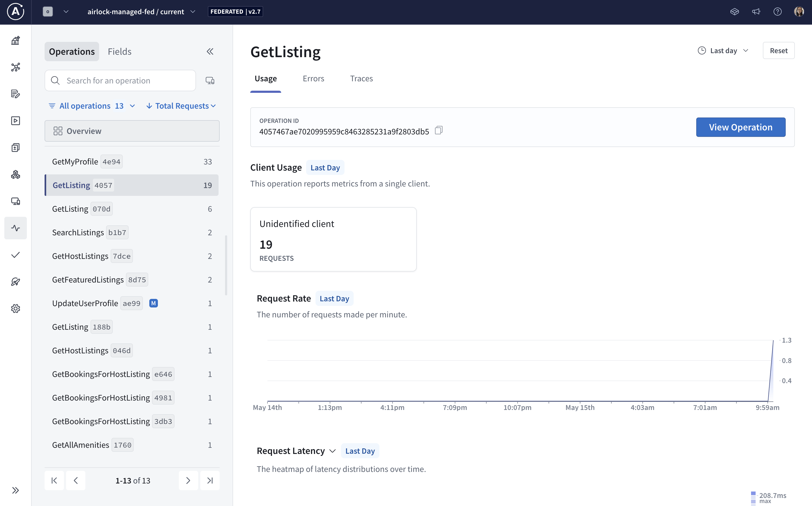Image resolution: width=812 pixels, height=506 pixels.
Task: Click the View Operation button
Action: tap(741, 127)
